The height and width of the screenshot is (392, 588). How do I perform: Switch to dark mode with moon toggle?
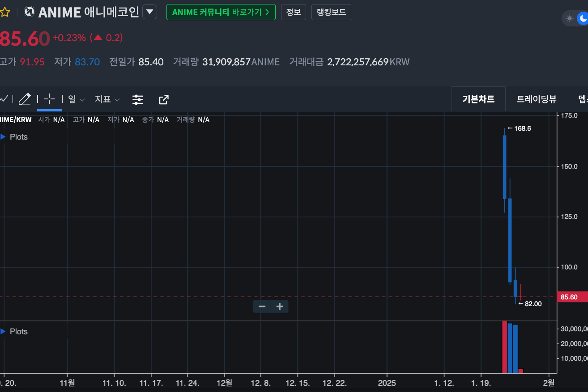click(582, 18)
